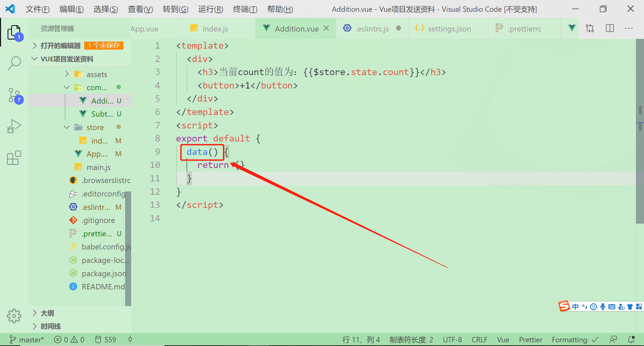Open Run and Debug view
The height and width of the screenshot is (346, 644).
(x=14, y=126)
